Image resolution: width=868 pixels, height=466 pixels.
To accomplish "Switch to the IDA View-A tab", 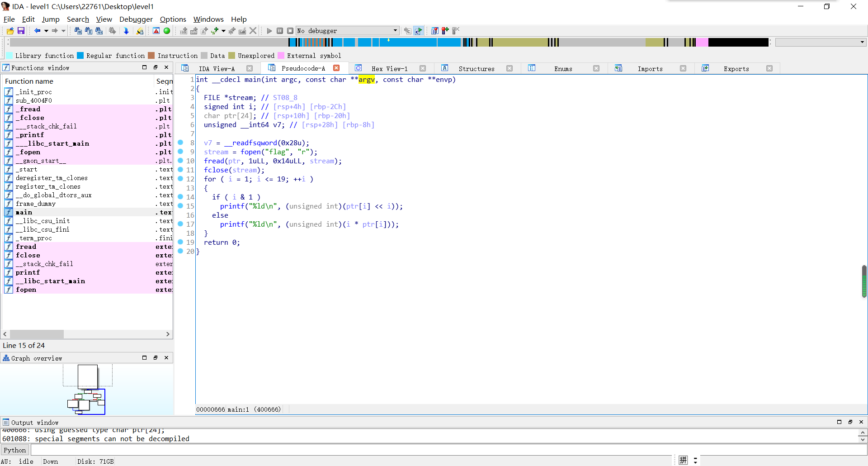I will tap(217, 69).
